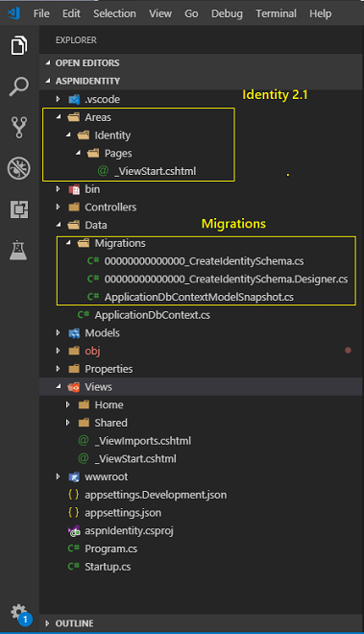Open the Search view icon

click(19, 86)
